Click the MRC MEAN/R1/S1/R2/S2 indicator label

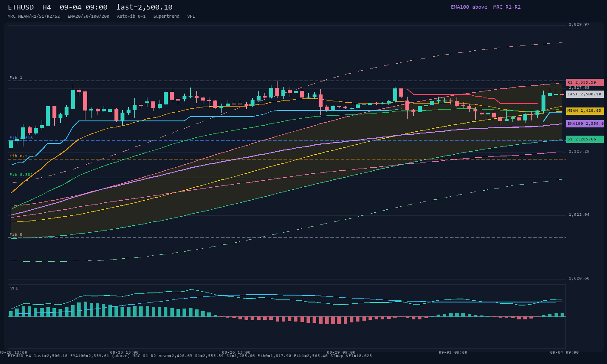click(x=34, y=16)
